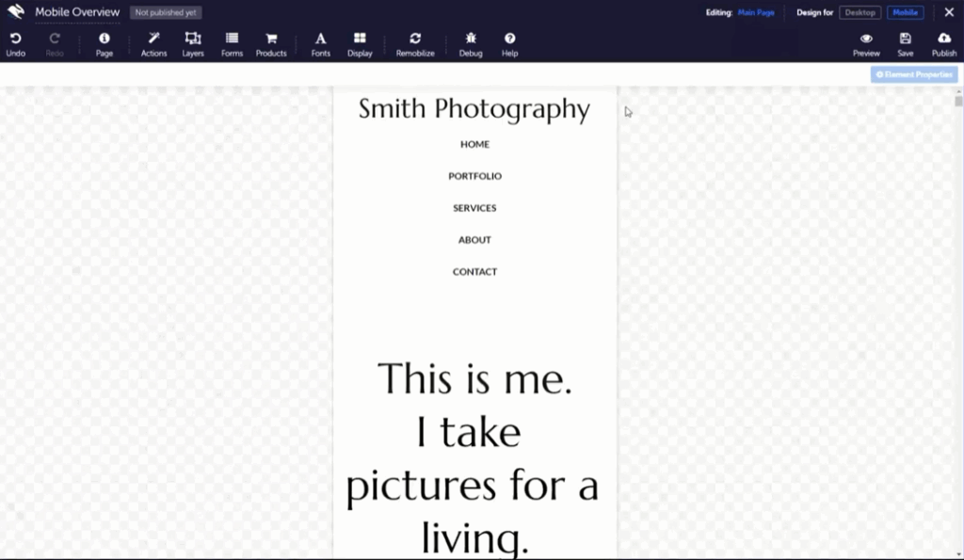Switch design mode to Desktop

(x=860, y=12)
